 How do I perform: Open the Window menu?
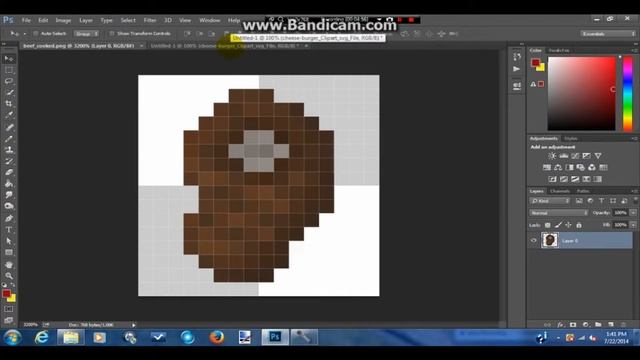210,20
